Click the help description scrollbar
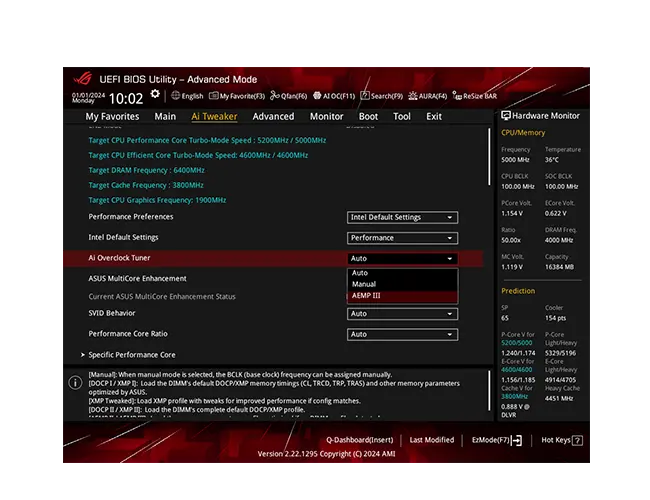Screen dimensions: 650x500 489,391
